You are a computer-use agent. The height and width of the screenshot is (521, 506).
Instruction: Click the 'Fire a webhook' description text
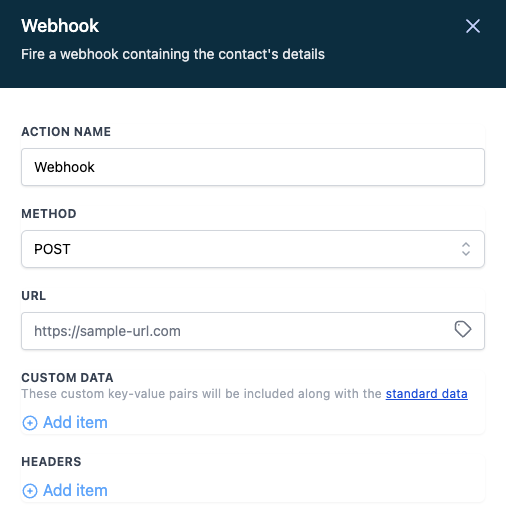pos(173,54)
